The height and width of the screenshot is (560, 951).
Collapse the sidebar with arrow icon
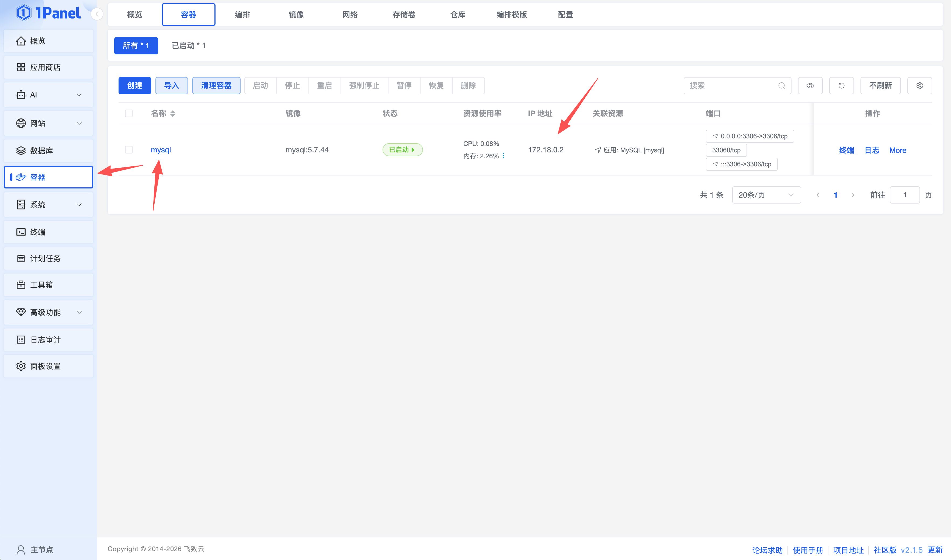(x=97, y=14)
